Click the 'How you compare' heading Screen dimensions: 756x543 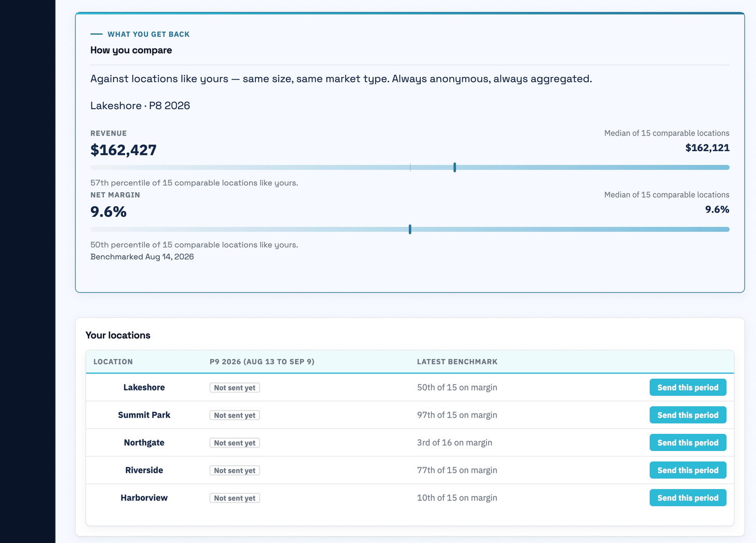[x=131, y=50]
